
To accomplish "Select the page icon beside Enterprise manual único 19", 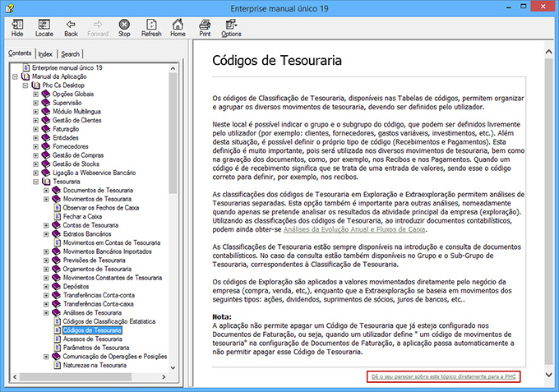I will pos(26,67).
